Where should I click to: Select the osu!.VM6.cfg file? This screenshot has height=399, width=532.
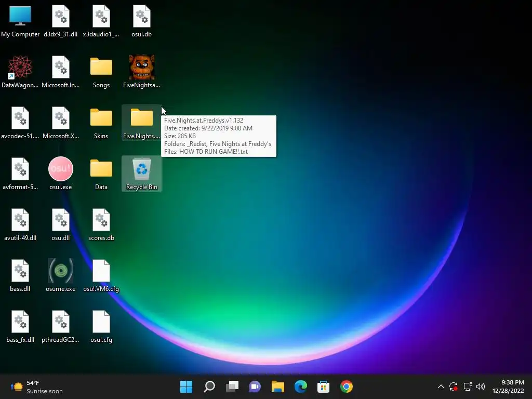click(x=101, y=275)
